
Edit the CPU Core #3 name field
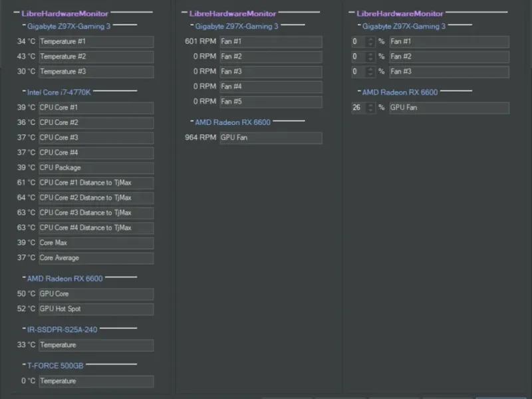[96, 138]
